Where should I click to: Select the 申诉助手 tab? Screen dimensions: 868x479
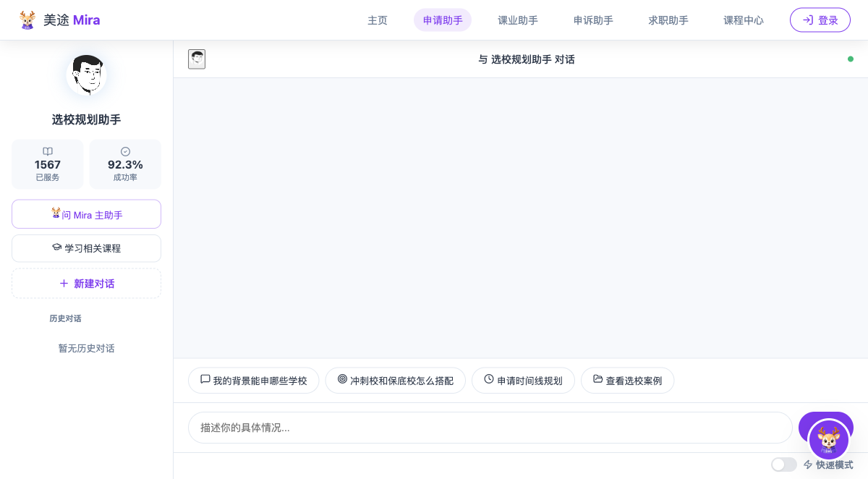click(x=593, y=20)
